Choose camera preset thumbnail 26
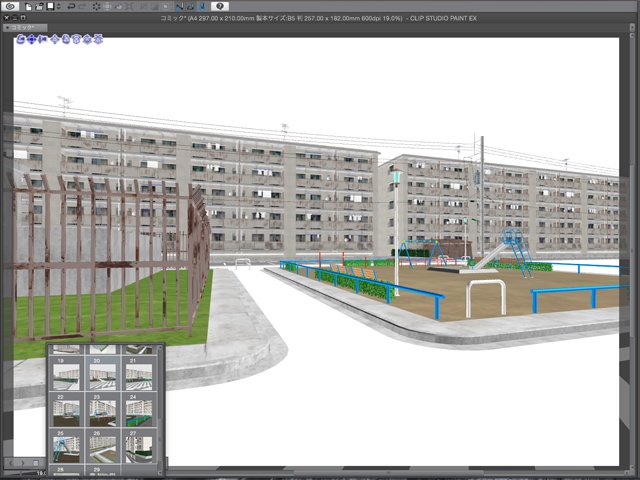The image size is (640, 480). click(x=102, y=449)
